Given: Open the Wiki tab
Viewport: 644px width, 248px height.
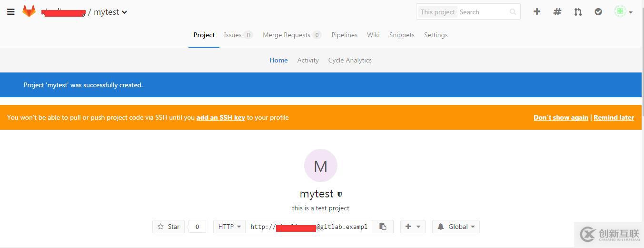Looking at the screenshot, I should point(373,35).
